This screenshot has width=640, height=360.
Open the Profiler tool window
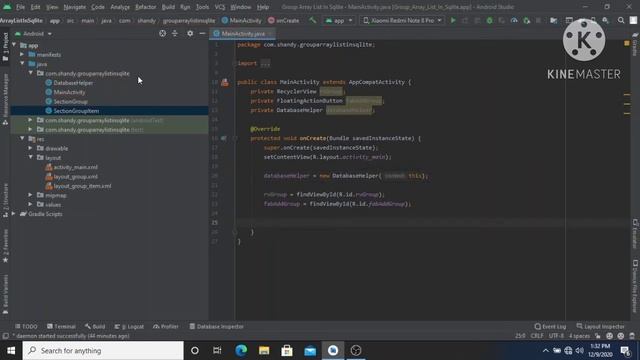pos(166,327)
